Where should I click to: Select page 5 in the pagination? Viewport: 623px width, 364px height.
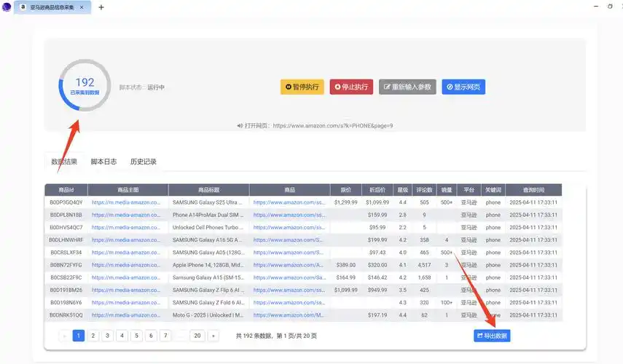click(136, 336)
